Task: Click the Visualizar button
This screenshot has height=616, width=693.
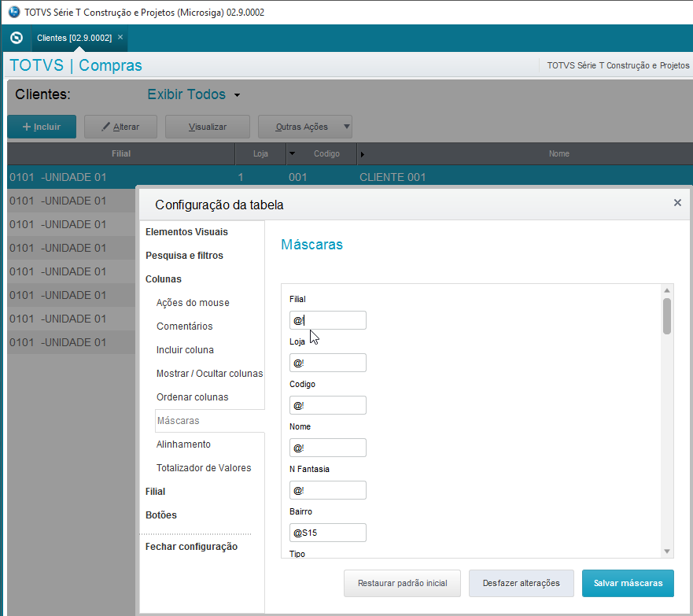Action: coord(208,127)
